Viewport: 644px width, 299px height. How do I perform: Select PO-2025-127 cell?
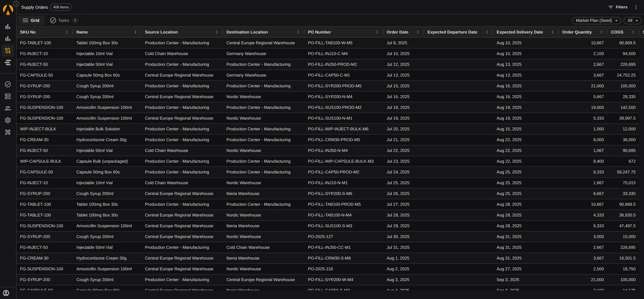[x=320, y=237]
